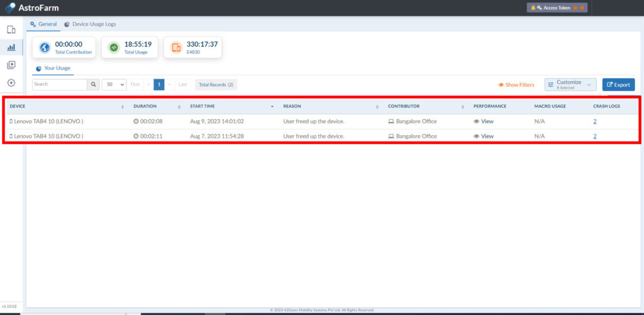Open the devices icon in the sidebar
644x315 pixels.
coord(11,30)
